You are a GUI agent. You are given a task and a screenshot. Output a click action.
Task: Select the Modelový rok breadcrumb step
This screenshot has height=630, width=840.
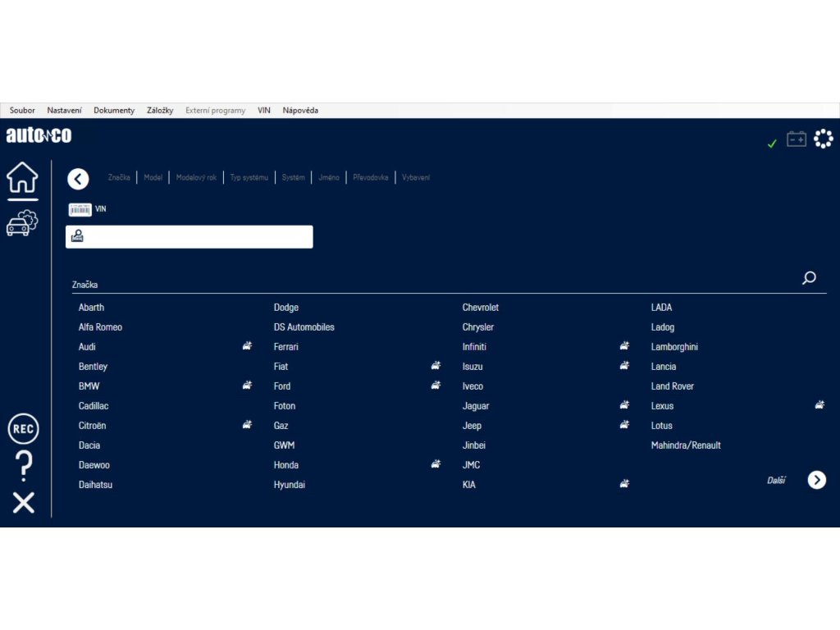tap(196, 177)
